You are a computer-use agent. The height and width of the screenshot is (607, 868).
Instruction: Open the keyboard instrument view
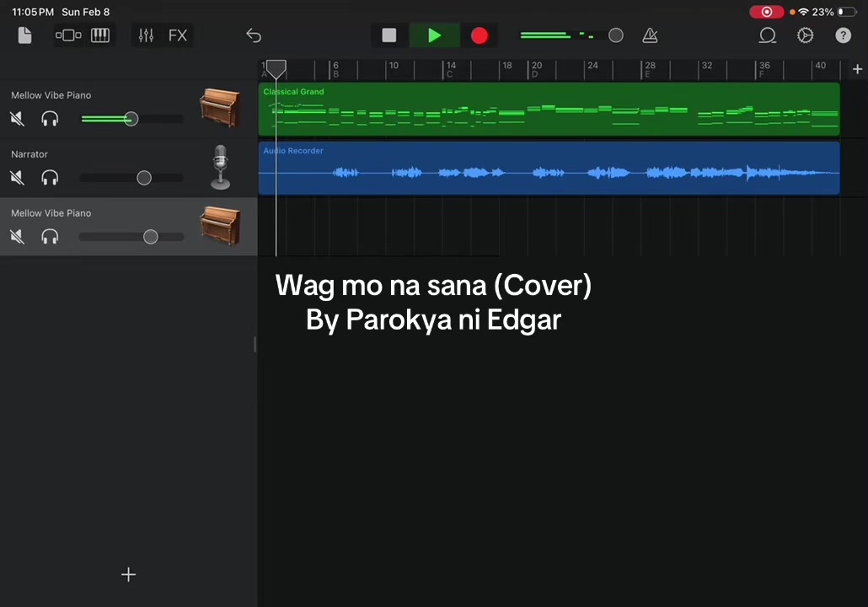100,35
